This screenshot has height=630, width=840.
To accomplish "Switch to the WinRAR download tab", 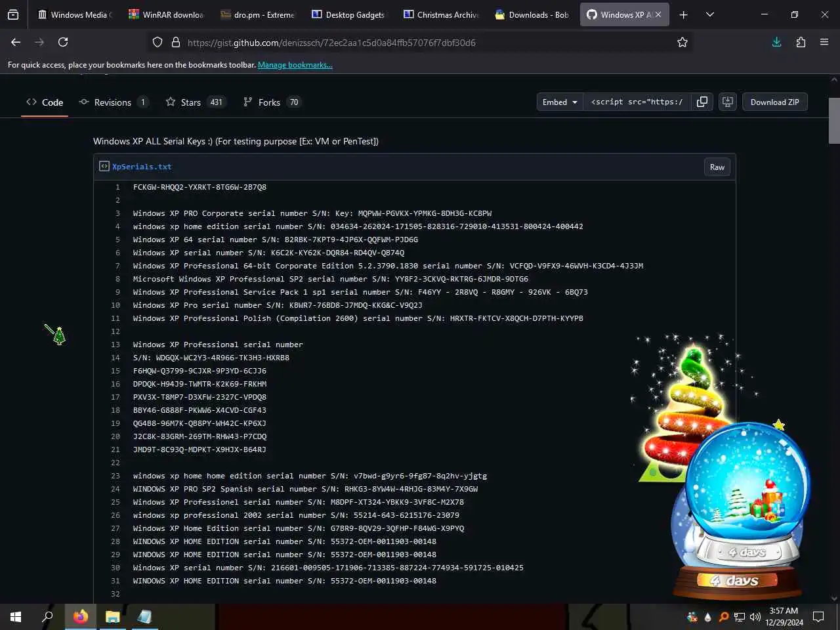I will 167,14.
